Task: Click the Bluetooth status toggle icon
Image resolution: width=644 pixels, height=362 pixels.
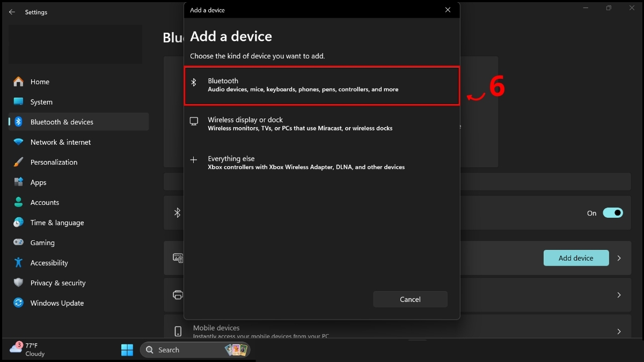Action: (178, 213)
